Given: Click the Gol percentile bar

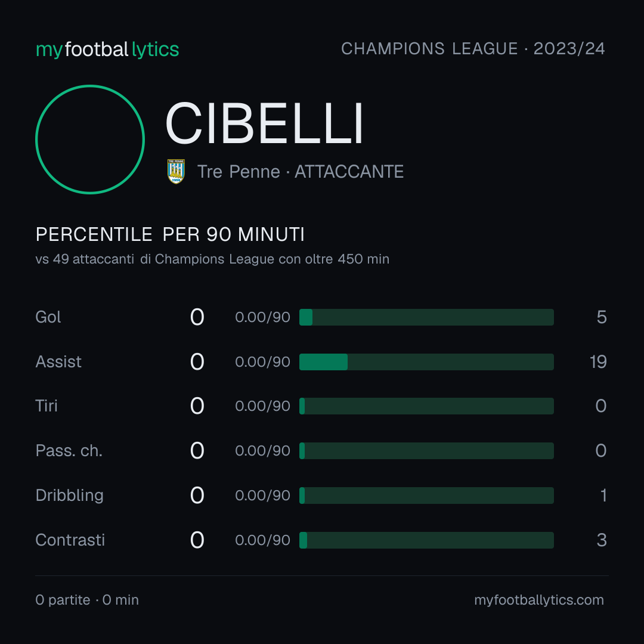Looking at the screenshot, I should click(x=426, y=317).
